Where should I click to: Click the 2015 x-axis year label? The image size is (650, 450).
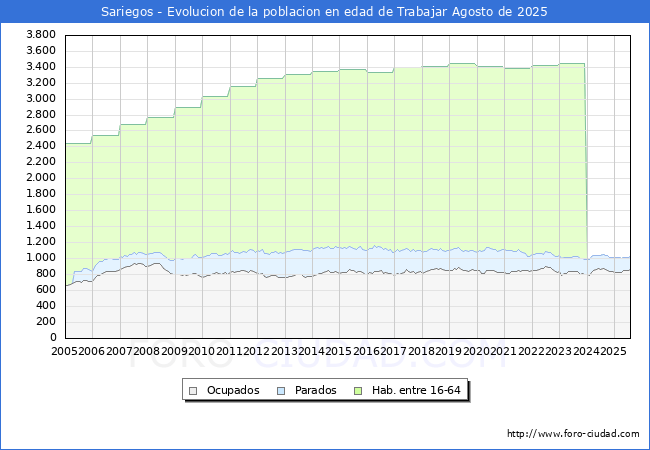[339, 351]
